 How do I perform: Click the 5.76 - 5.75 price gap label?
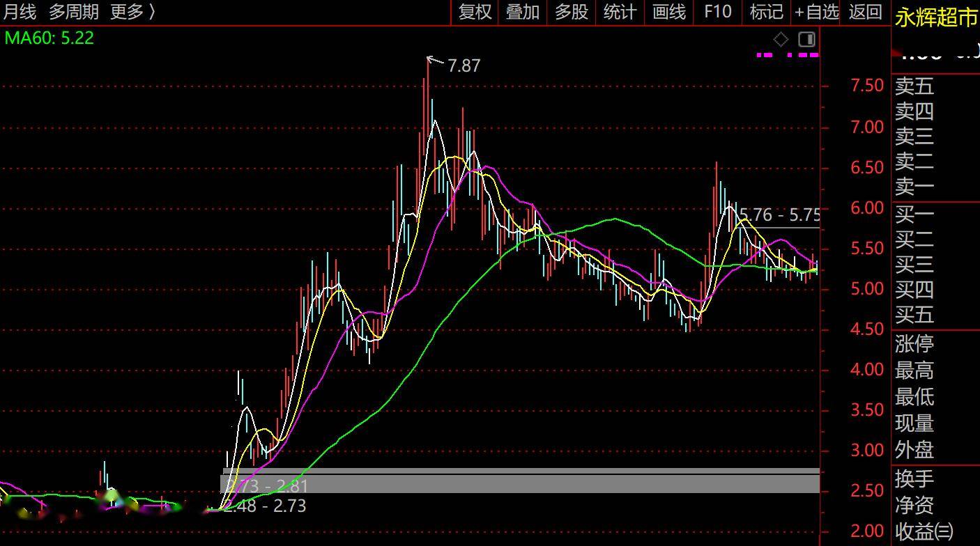(x=779, y=214)
